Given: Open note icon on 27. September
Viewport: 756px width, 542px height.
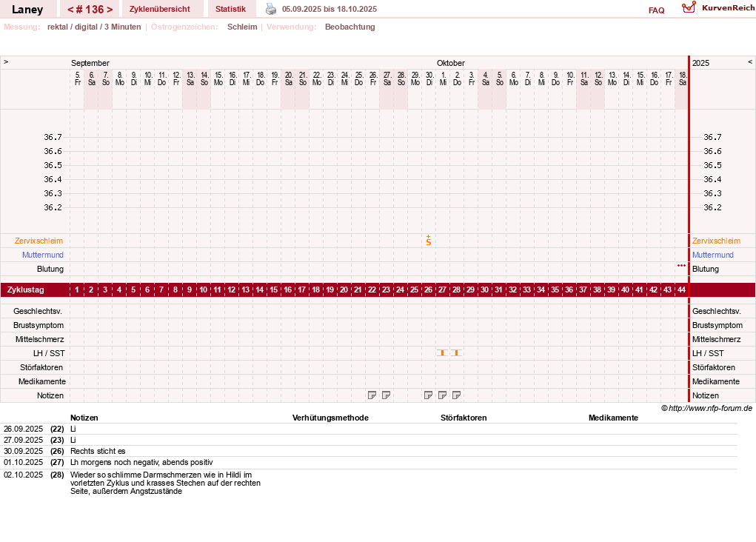Looking at the screenshot, I should [386, 395].
